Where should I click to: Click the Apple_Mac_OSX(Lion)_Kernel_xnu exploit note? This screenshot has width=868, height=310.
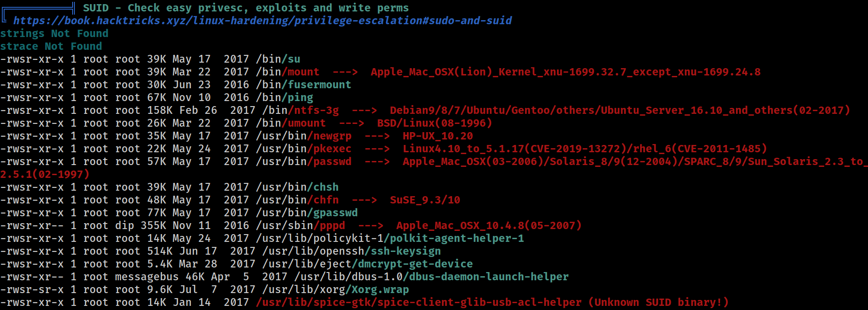pos(566,72)
